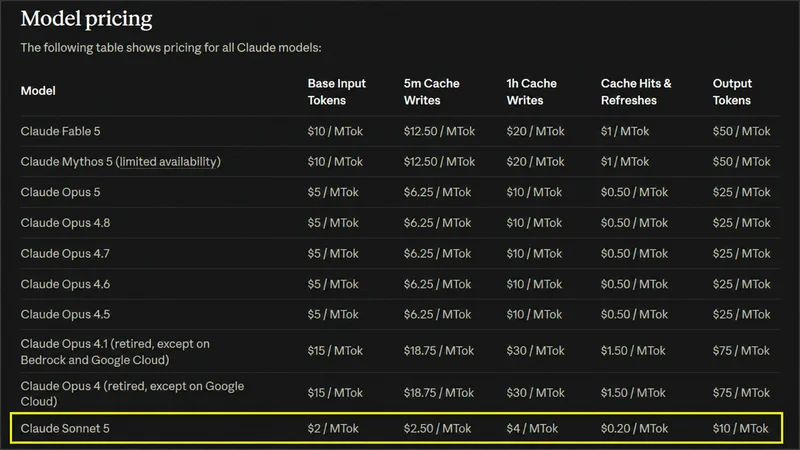Image resolution: width=800 pixels, height=450 pixels.
Task: Click Claude Sonnet 5 base input price
Action: 333,429
